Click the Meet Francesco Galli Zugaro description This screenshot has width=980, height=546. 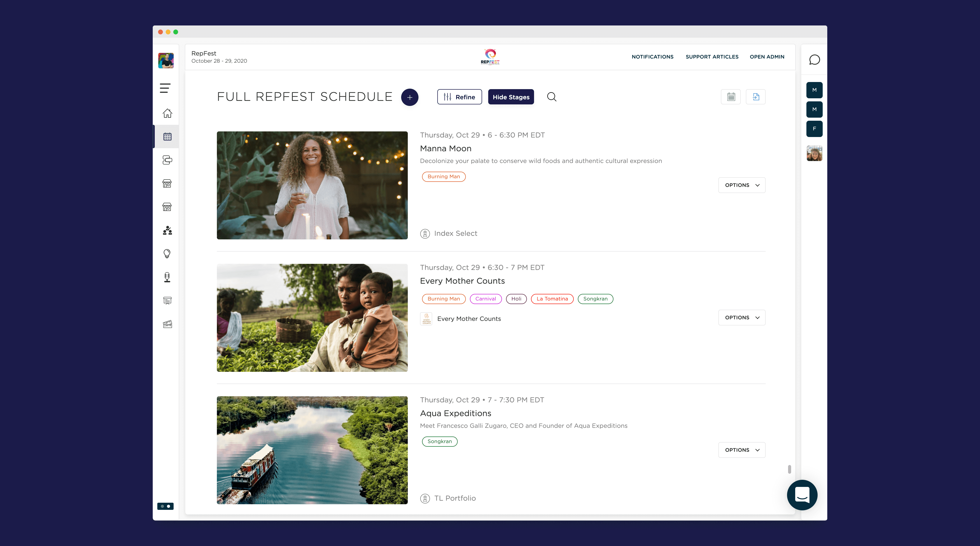[524, 426]
